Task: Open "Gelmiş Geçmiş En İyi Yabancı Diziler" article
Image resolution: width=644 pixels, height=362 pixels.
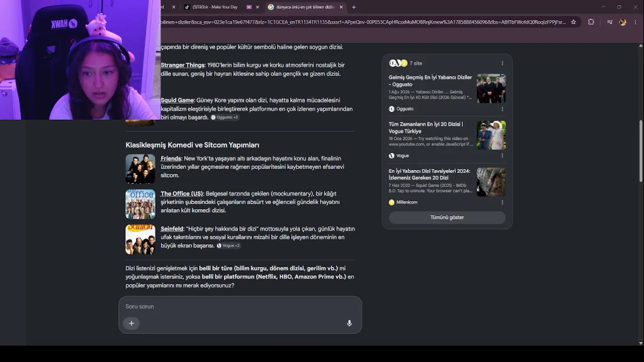Action: tap(430, 81)
